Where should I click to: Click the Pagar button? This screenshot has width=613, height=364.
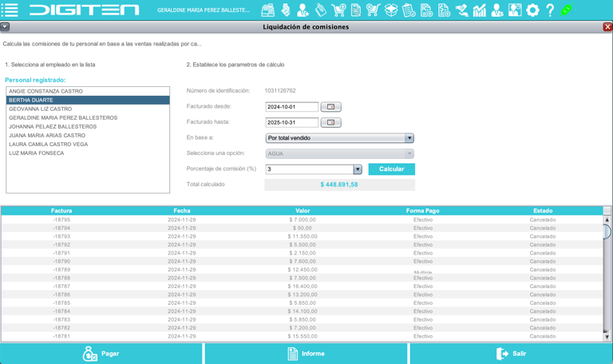tap(101, 354)
